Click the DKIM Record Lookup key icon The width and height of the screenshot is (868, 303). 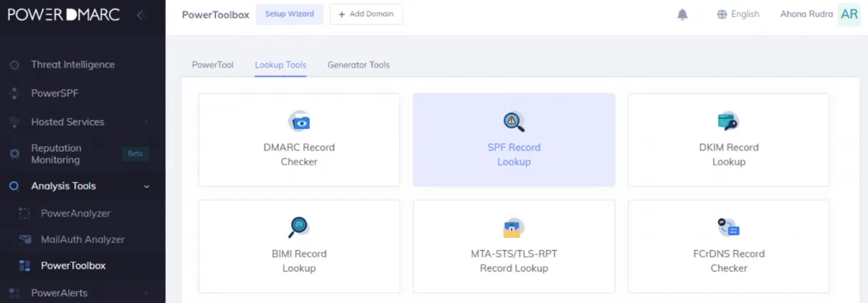(x=728, y=121)
